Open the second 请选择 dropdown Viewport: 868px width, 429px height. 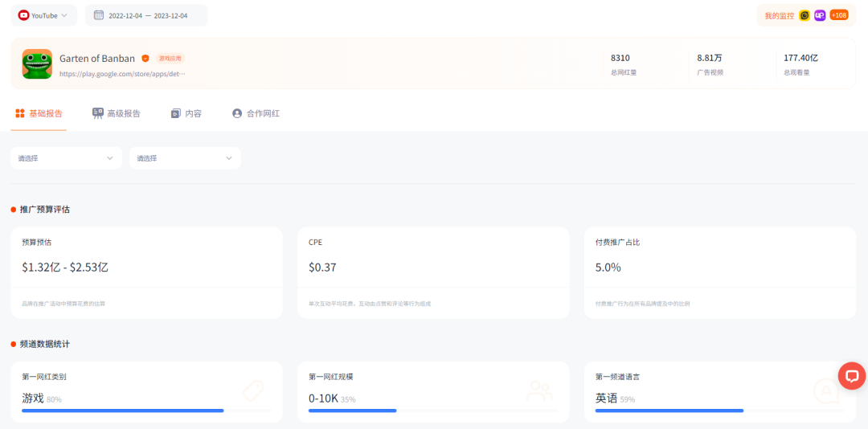[x=185, y=158]
